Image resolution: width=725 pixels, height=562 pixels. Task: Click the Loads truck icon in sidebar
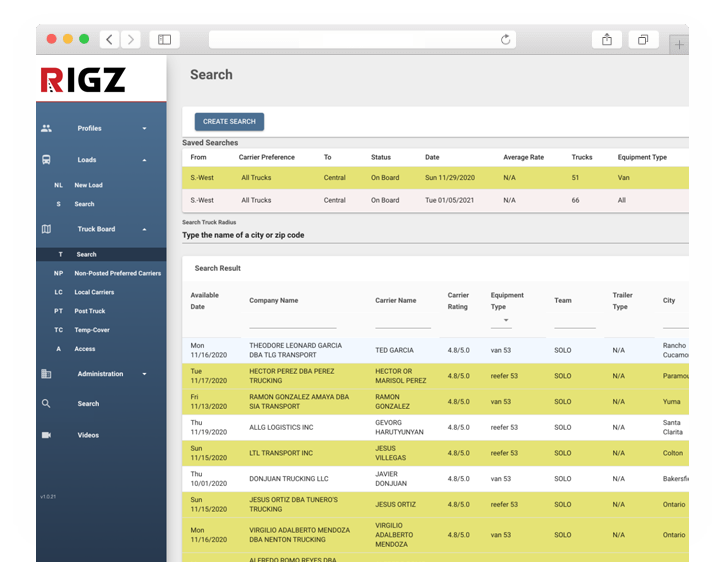point(46,160)
